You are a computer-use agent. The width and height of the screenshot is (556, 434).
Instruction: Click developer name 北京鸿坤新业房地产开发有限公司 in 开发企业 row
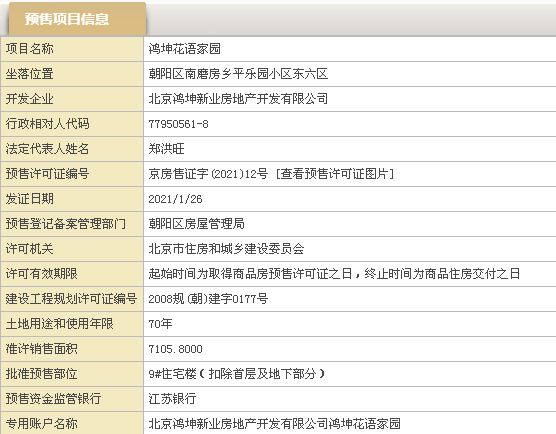[x=238, y=99]
